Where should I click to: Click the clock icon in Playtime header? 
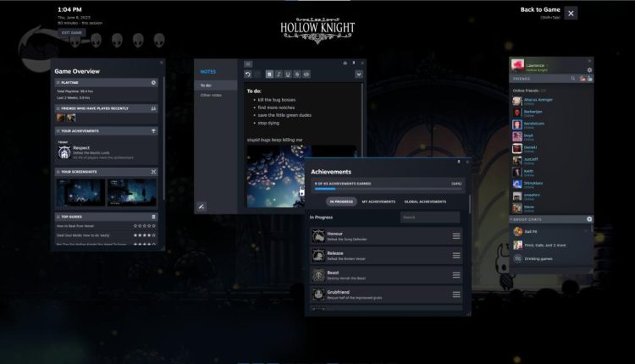[153, 83]
